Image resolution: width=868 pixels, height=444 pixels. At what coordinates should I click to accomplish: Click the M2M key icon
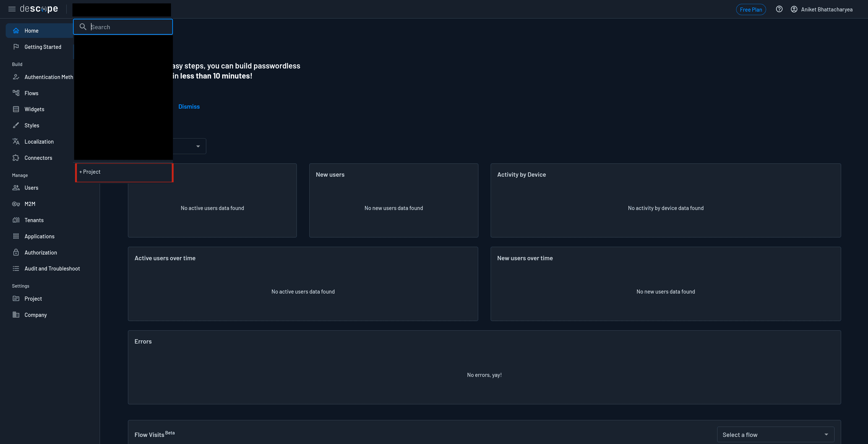pos(16,204)
